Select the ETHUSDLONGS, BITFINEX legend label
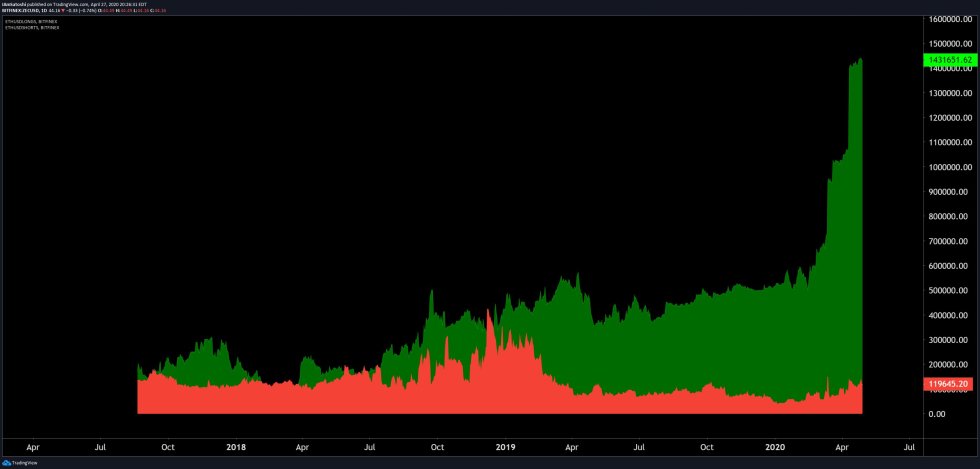Viewport: 980px width, 469px height. click(31, 21)
